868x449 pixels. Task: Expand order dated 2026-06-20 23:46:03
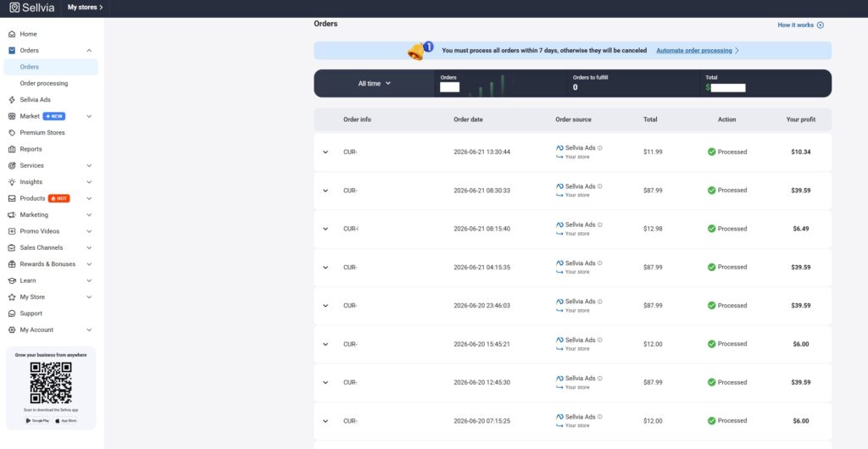pos(325,306)
